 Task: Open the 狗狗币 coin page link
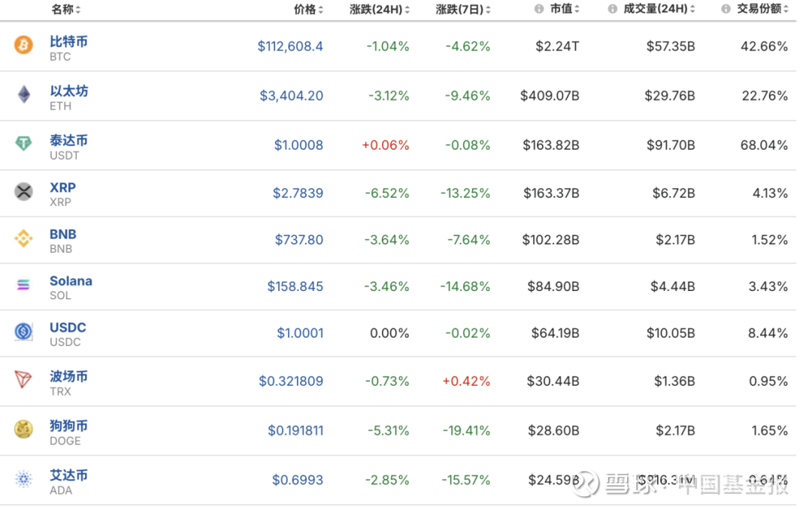click(x=68, y=426)
